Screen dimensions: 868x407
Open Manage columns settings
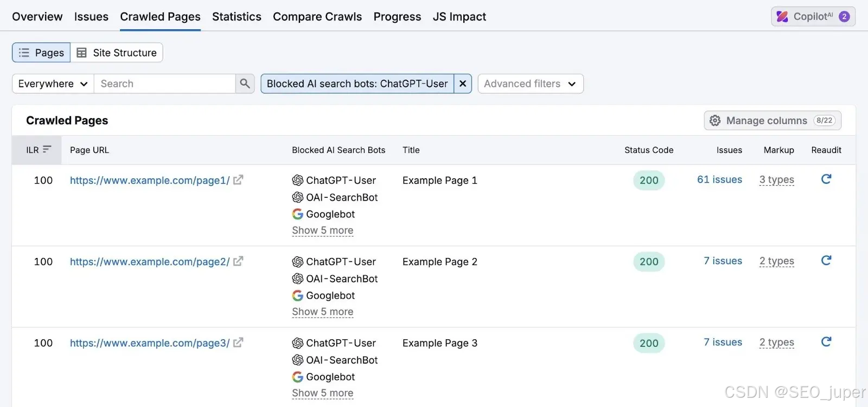(773, 120)
